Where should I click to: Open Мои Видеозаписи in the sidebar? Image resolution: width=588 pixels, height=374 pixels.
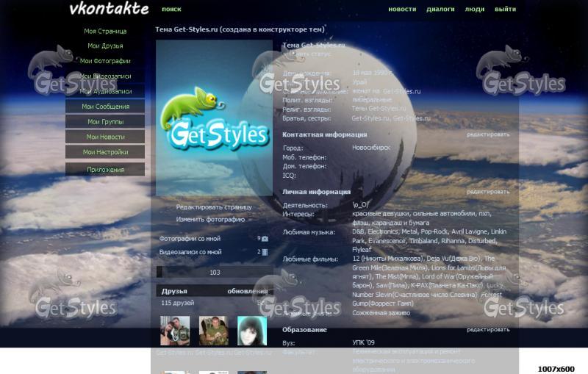click(105, 76)
